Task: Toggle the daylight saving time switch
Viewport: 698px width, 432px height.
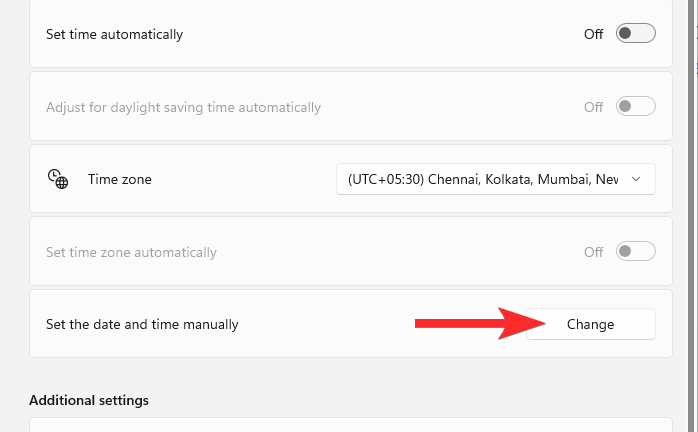Action: point(635,106)
